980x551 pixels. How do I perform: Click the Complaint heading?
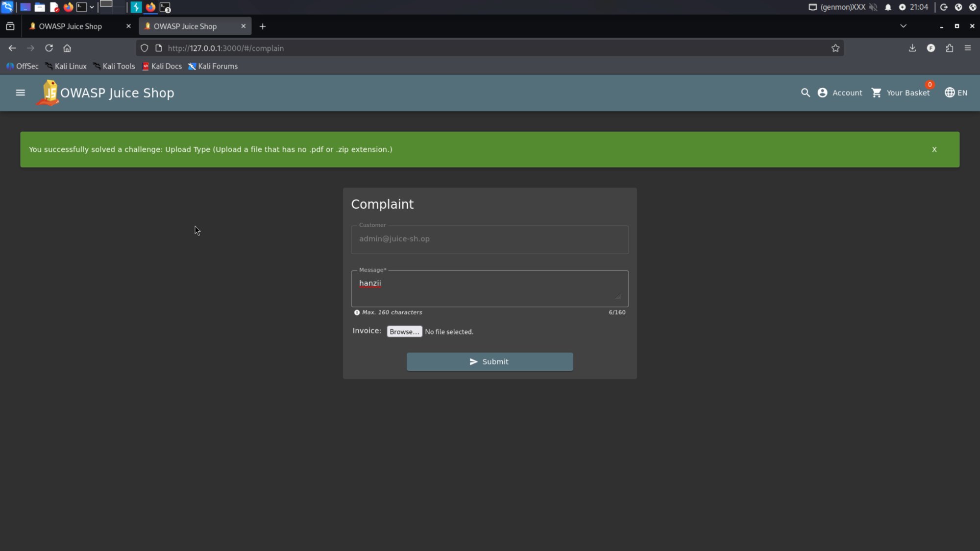[382, 204]
